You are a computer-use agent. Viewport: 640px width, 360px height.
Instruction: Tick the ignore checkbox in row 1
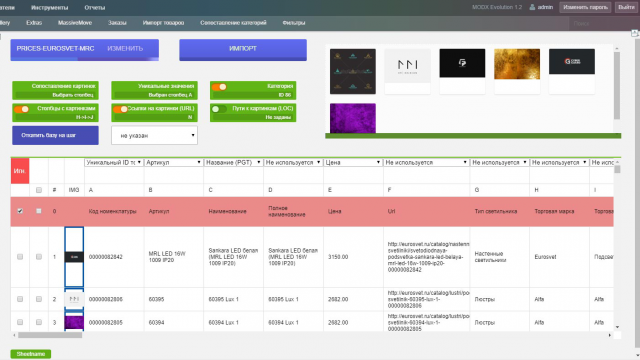[20, 257]
